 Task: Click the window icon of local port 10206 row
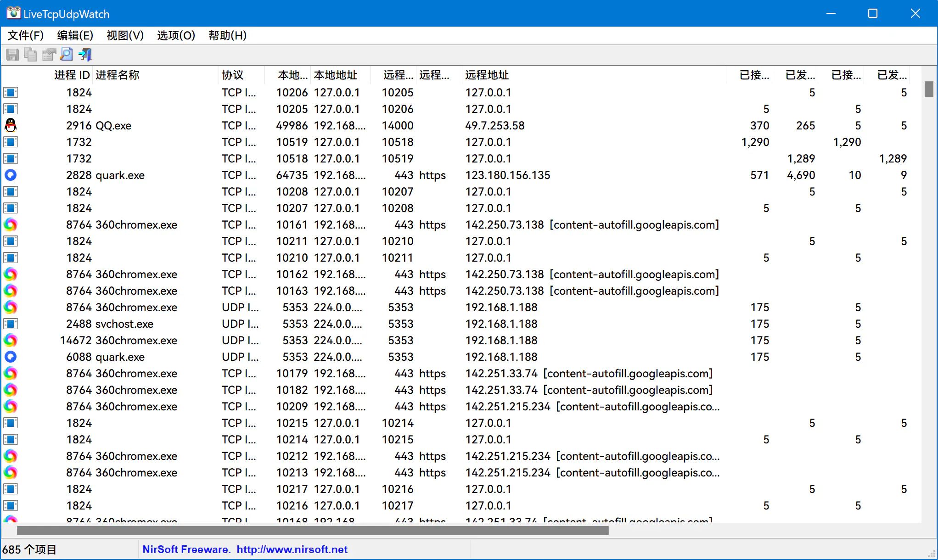tap(11, 92)
